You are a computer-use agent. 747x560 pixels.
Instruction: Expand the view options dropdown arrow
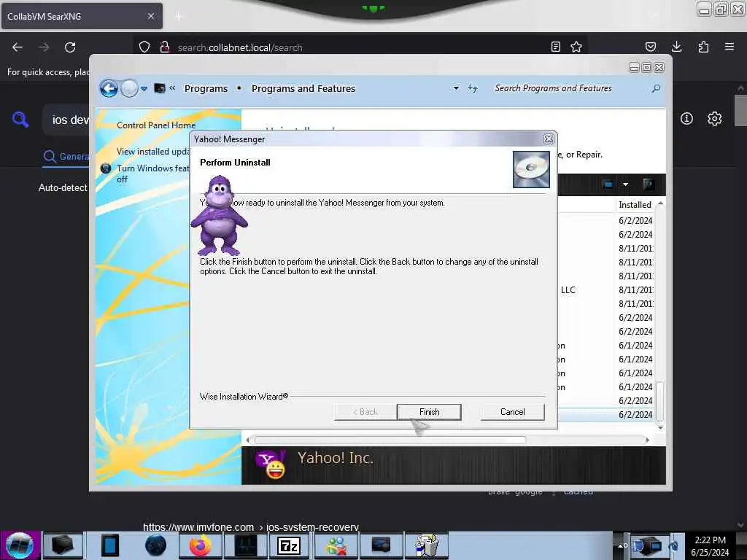625,184
